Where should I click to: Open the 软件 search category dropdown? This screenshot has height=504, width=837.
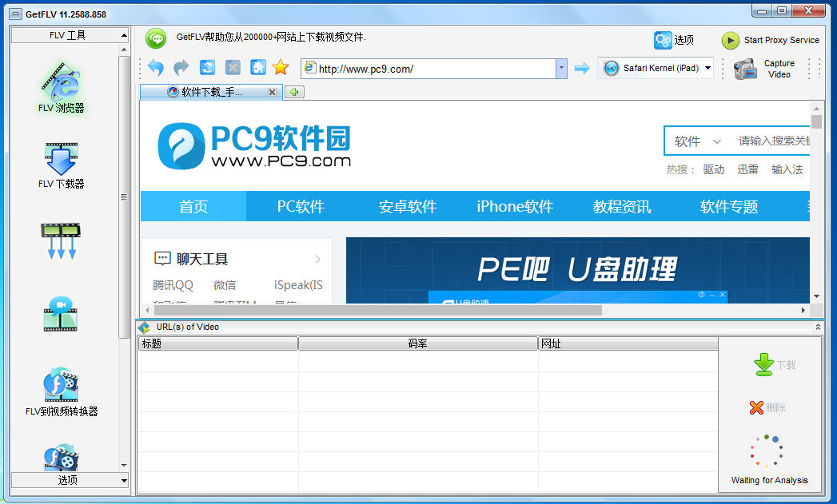pos(697,141)
